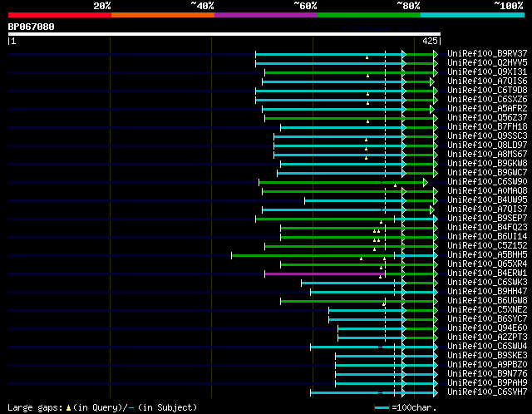Click the '=100char.' scale text
532x414 pixels.
[414, 407]
